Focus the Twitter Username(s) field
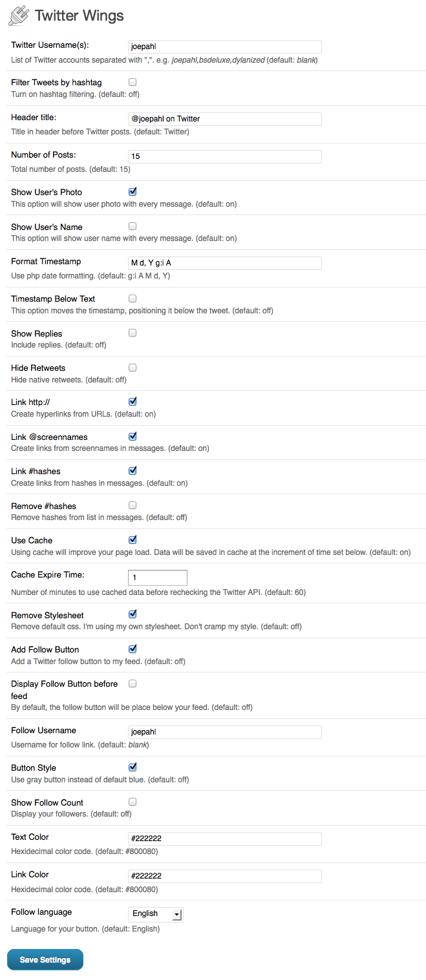Image resolution: width=426 pixels, height=980 pixels. point(225,47)
